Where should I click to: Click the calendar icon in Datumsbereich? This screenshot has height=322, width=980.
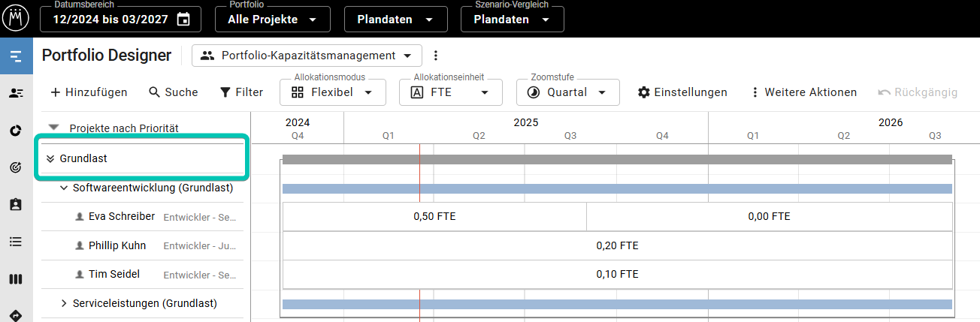coord(183,20)
